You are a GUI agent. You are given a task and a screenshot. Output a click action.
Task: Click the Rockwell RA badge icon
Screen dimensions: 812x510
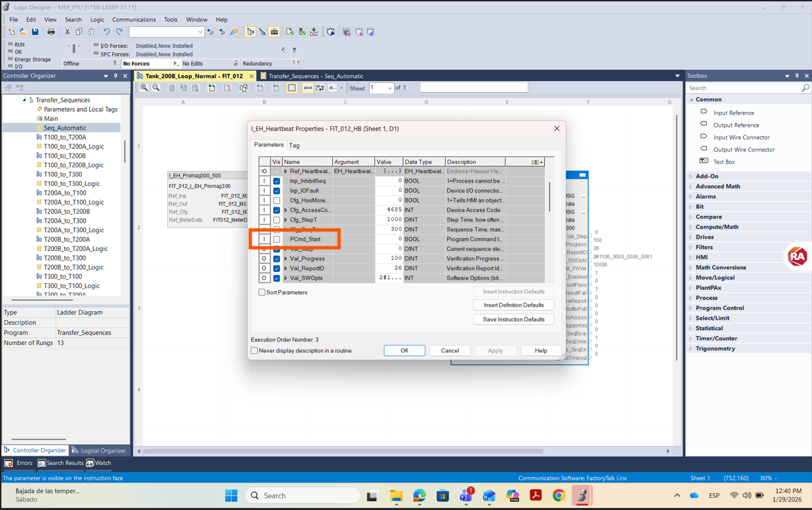pos(797,256)
